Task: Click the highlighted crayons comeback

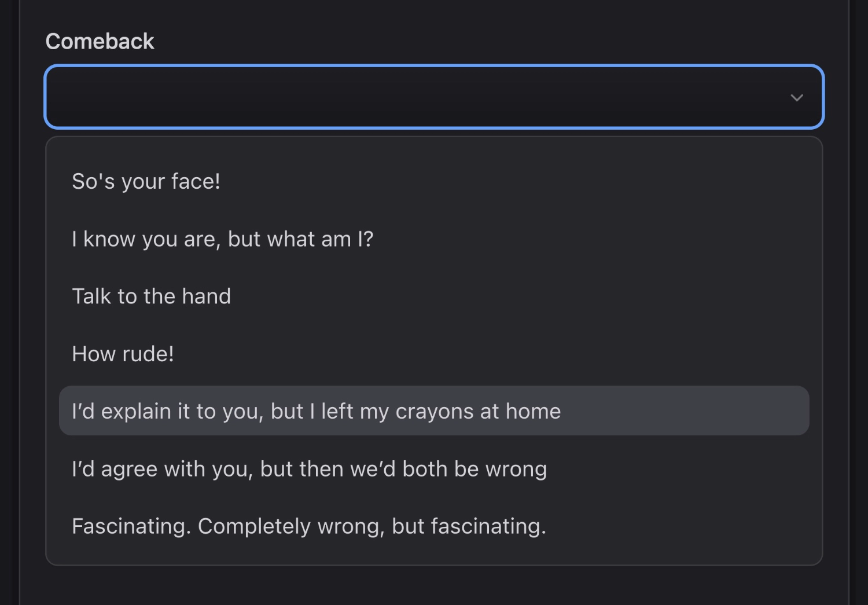Action: point(316,410)
